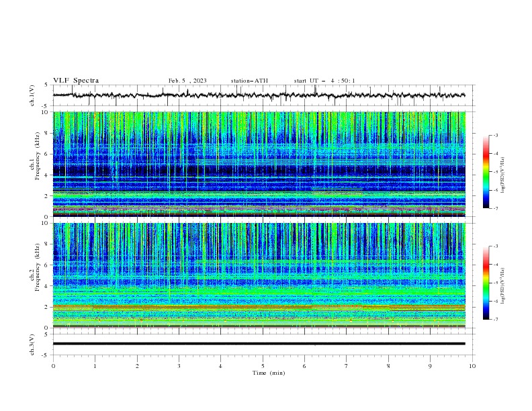Click the "-6" tick on ch.2 colorbar
Screen dimensions: 532x411
495,301
